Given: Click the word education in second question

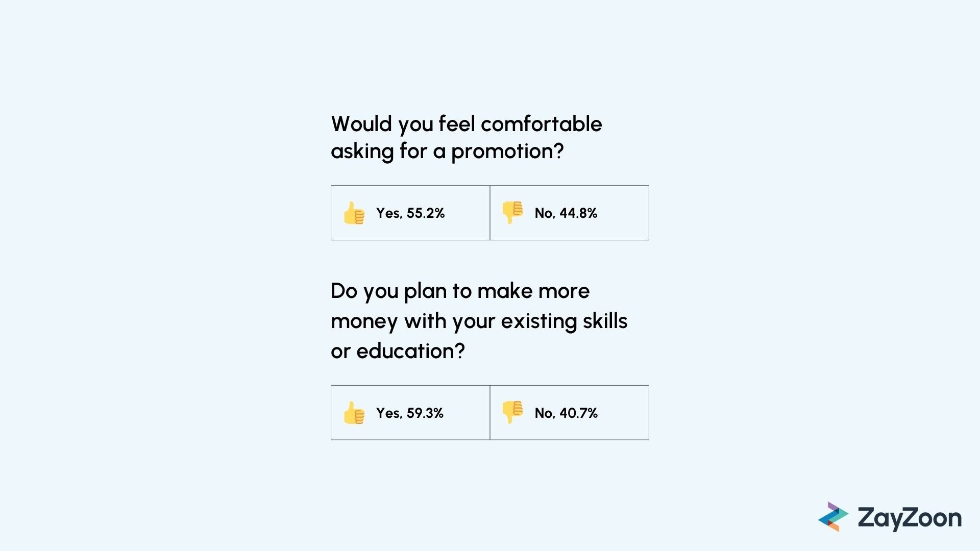Looking at the screenshot, I should pos(410,351).
